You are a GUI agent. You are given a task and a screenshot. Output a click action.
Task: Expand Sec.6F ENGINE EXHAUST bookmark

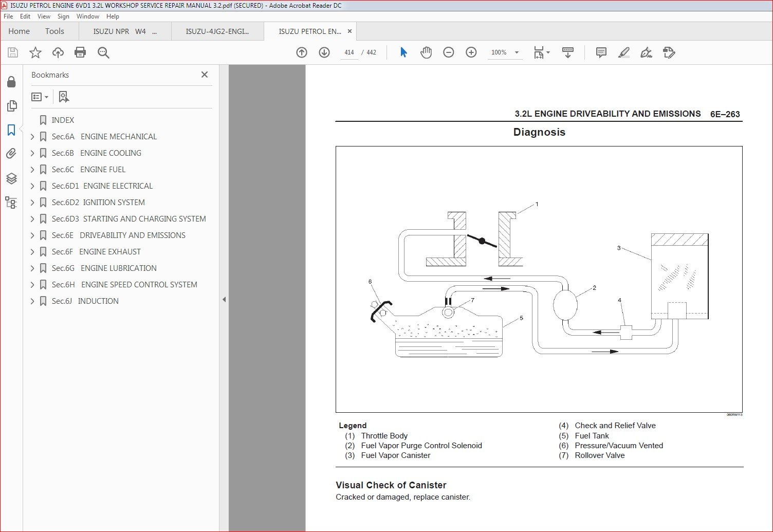tap(32, 252)
